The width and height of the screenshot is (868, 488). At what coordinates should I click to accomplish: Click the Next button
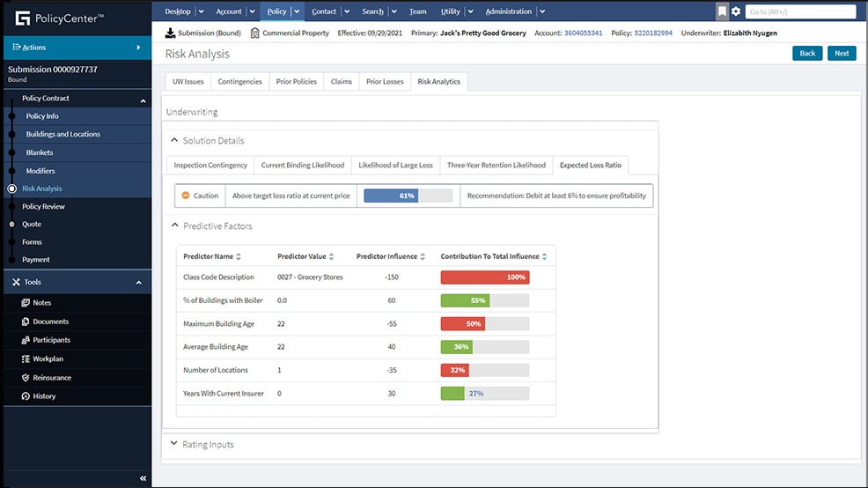click(x=842, y=53)
